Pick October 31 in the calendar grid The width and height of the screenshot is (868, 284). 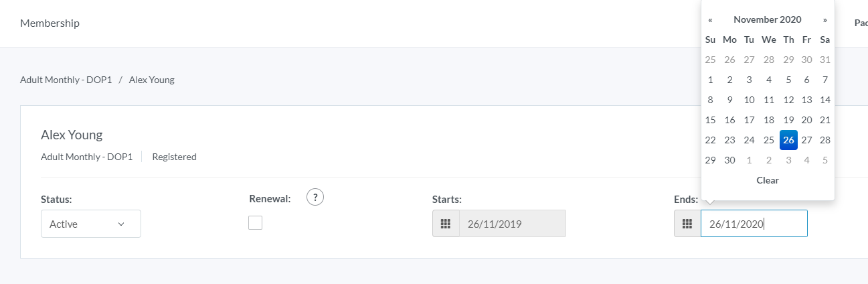pyautogui.click(x=825, y=60)
